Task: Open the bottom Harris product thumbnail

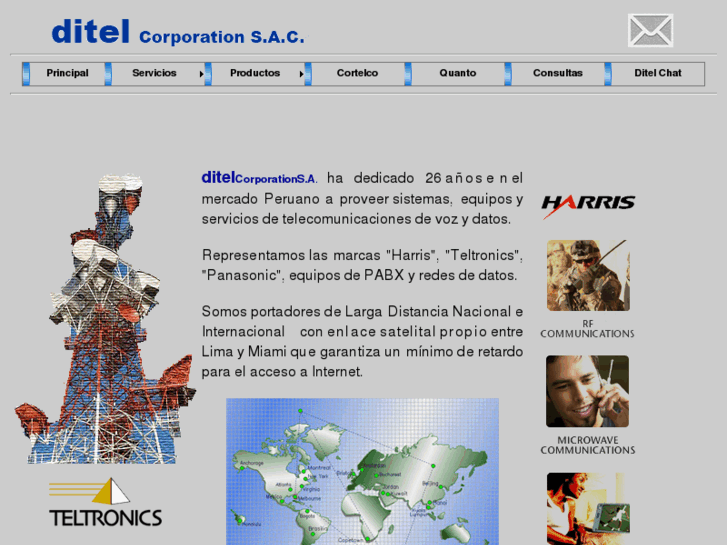Action: [x=588, y=509]
